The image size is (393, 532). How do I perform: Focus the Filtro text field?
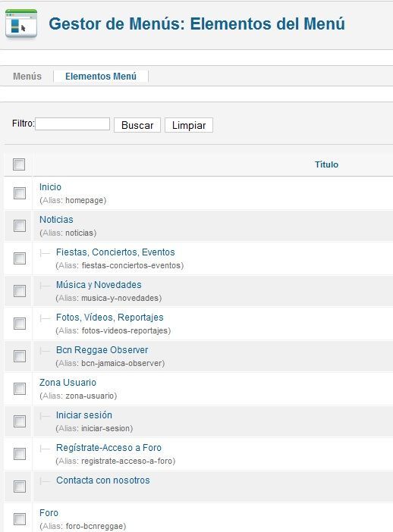72,124
